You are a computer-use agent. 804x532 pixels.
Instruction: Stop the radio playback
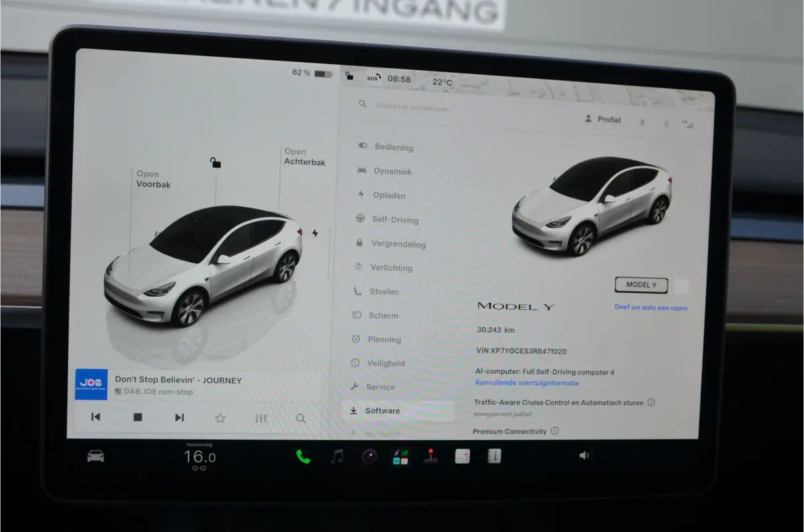(138, 417)
